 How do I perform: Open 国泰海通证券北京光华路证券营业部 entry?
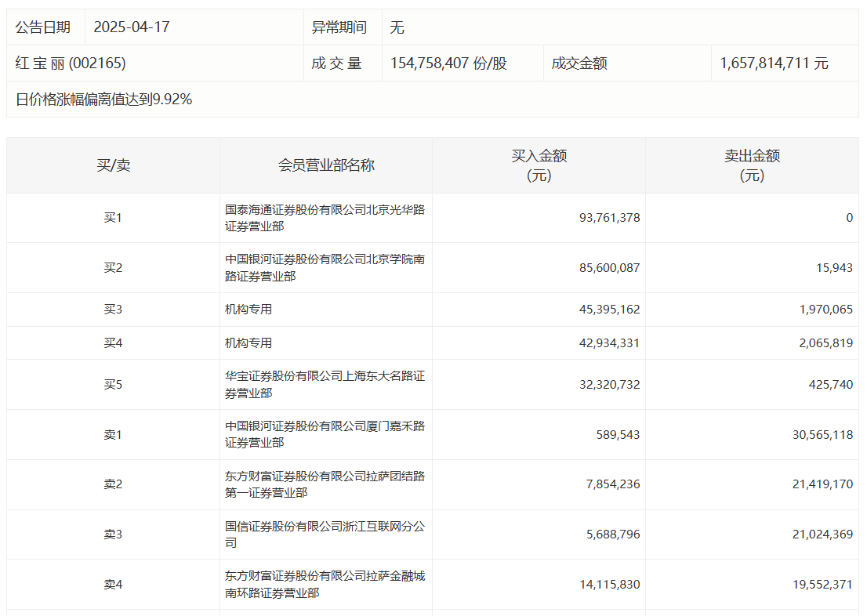[x=325, y=218]
